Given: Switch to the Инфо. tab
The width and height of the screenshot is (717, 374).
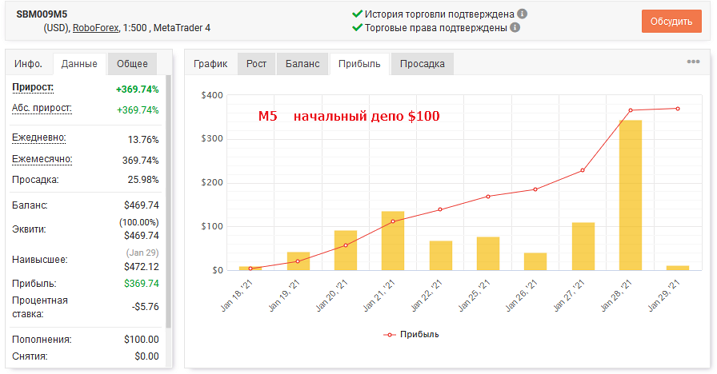Looking at the screenshot, I should coord(28,64).
